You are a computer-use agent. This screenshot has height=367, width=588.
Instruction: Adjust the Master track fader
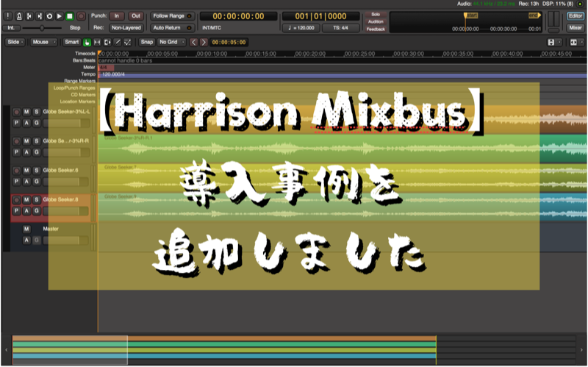(x=65, y=240)
